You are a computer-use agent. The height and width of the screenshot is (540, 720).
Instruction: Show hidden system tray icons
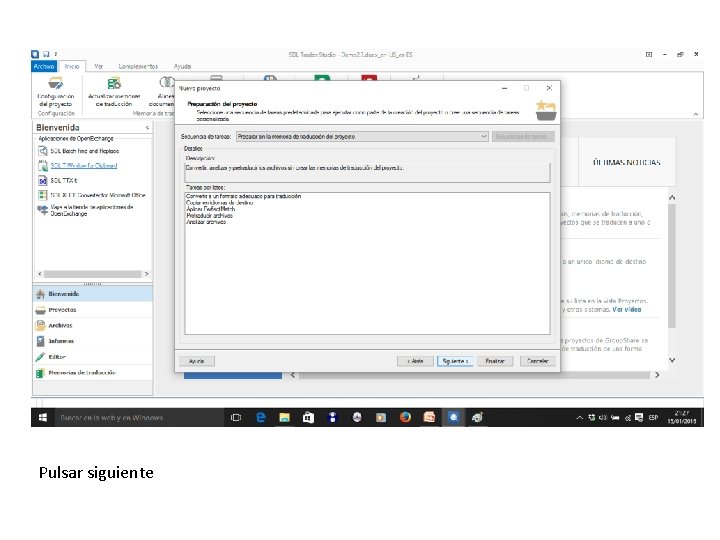tap(579, 418)
